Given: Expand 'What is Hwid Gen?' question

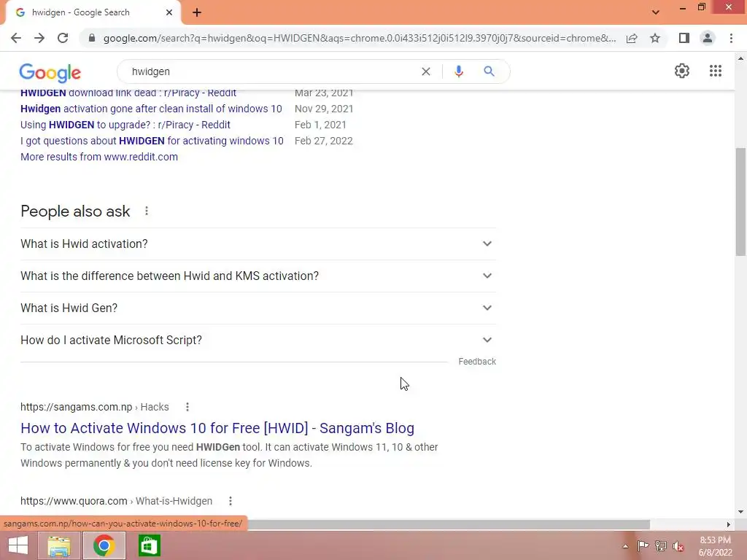Looking at the screenshot, I should [258, 308].
